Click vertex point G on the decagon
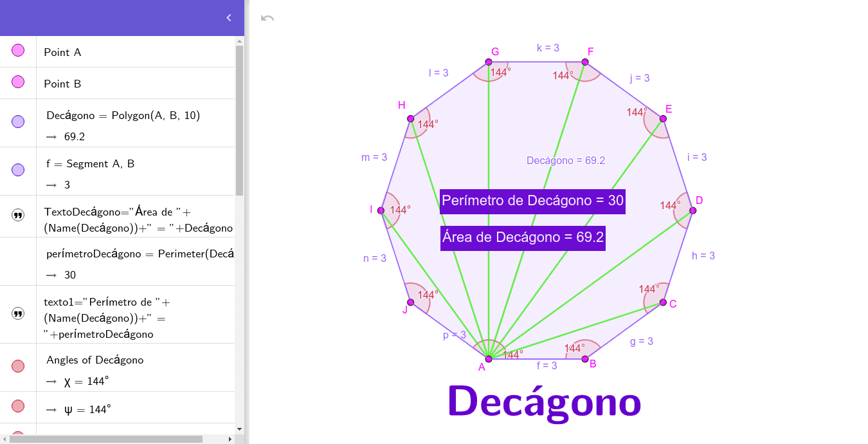This screenshot has width=868, height=444. 489,62
